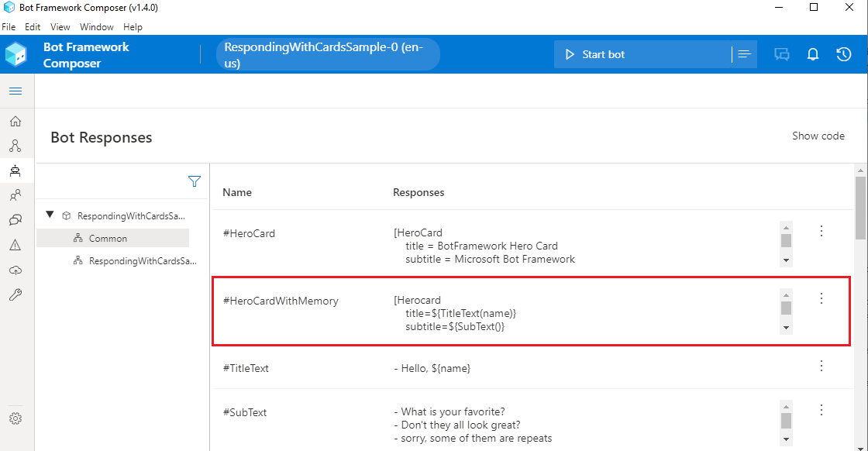
Task: Click the Name column header
Action: point(237,193)
